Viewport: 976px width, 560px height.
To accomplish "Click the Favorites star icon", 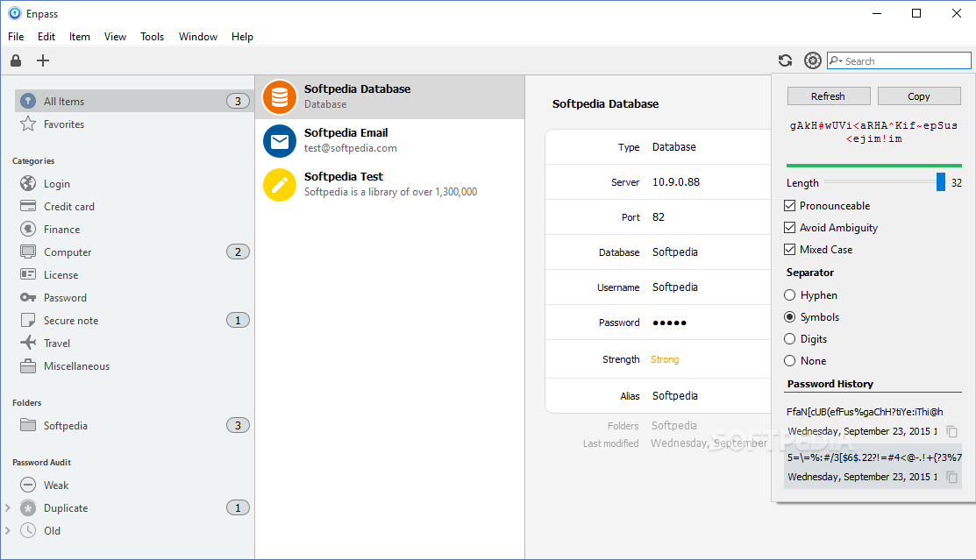I will [28, 124].
